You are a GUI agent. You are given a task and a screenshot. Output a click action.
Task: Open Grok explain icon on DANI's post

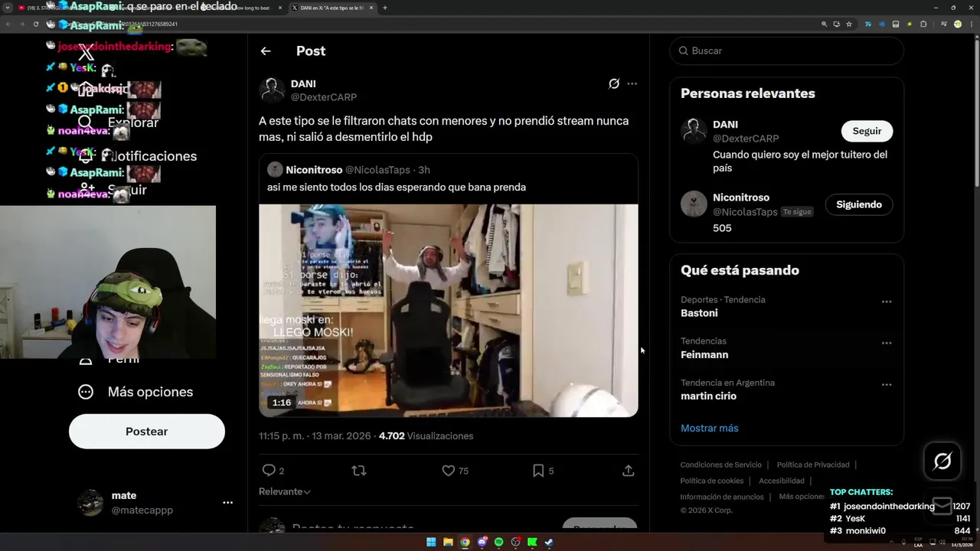click(614, 83)
